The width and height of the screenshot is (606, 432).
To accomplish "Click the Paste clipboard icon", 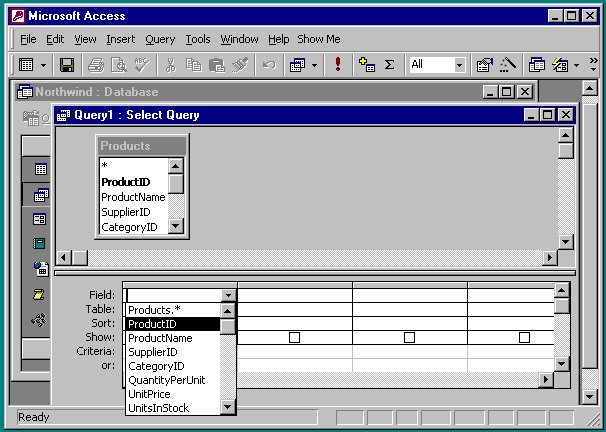I will pyautogui.click(x=217, y=65).
